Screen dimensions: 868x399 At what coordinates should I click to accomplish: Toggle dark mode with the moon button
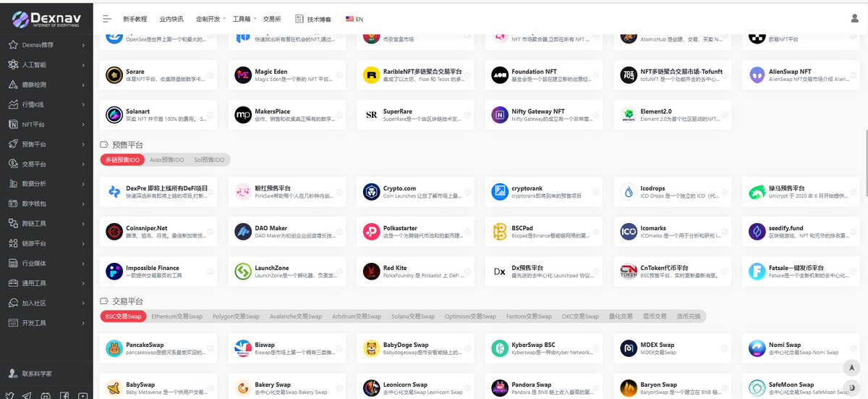[x=851, y=388]
